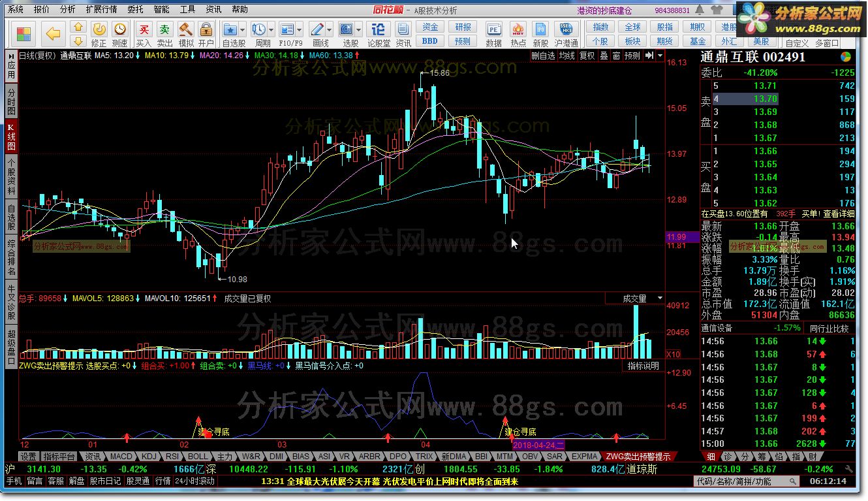868x501 pixels.
Task: Expand the 自选股 dropdown arrow
Action: 242,30
